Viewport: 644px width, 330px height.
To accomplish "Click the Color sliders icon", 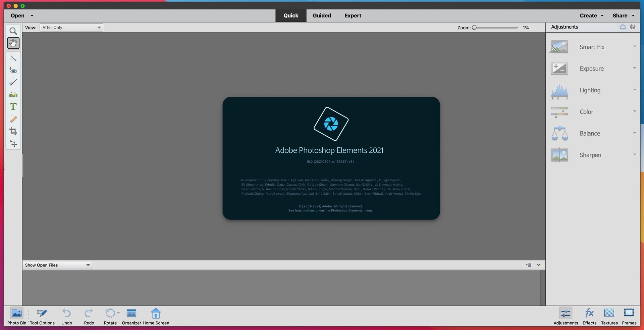I will click(x=559, y=112).
